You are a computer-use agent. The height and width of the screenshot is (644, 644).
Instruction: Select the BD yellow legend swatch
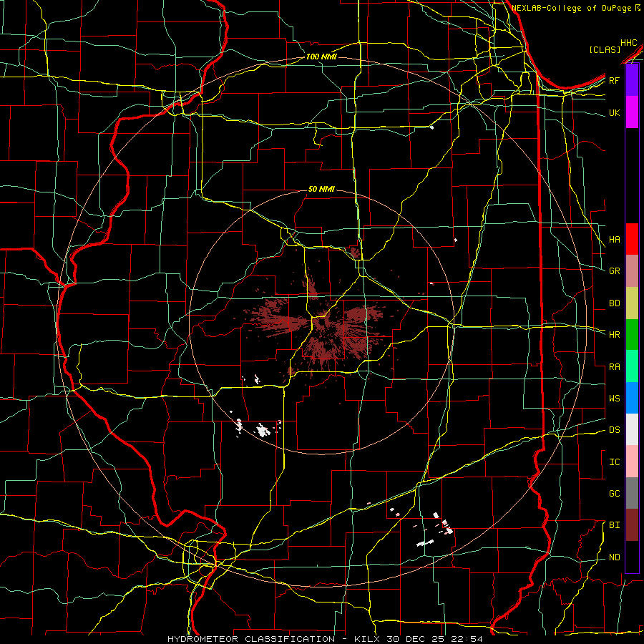point(632,303)
